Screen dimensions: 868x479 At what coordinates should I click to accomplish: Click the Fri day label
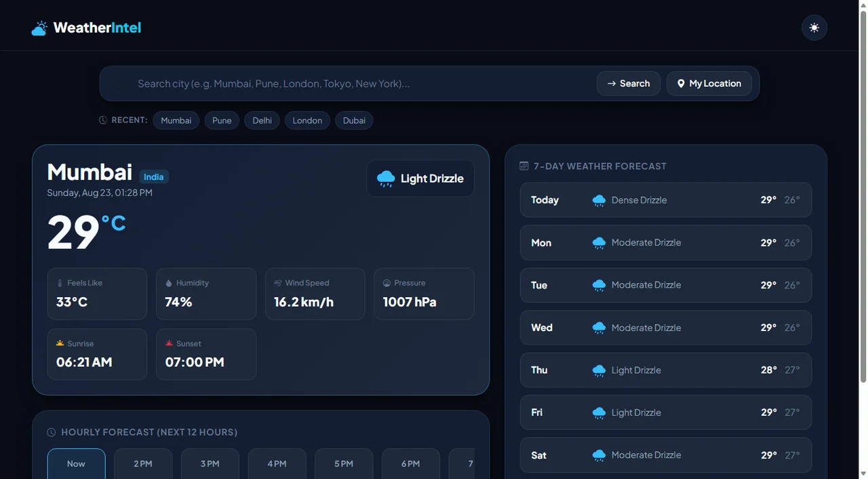point(537,413)
